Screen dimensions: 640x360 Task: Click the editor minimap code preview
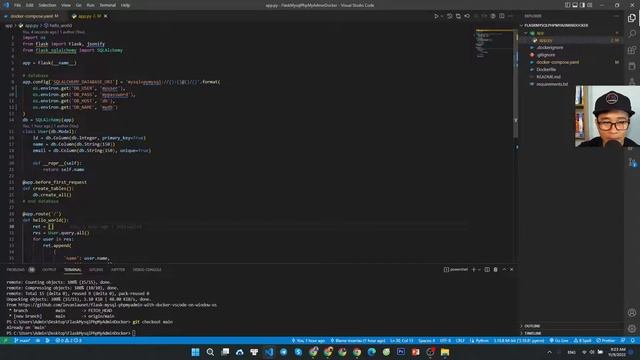(x=493, y=45)
